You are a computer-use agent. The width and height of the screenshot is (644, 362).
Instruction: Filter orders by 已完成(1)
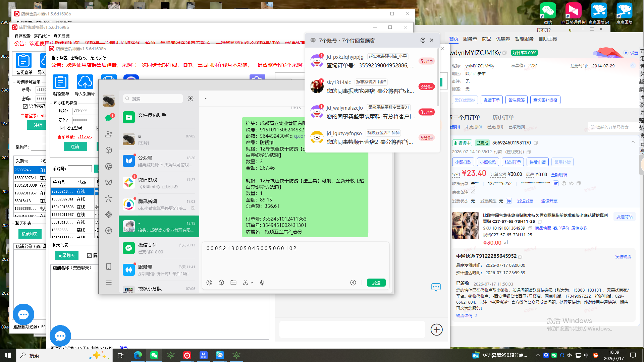point(495,127)
